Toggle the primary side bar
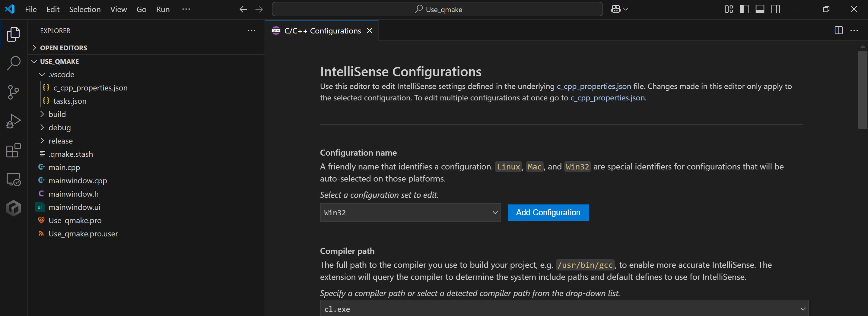This screenshot has width=868, height=316. click(x=744, y=9)
